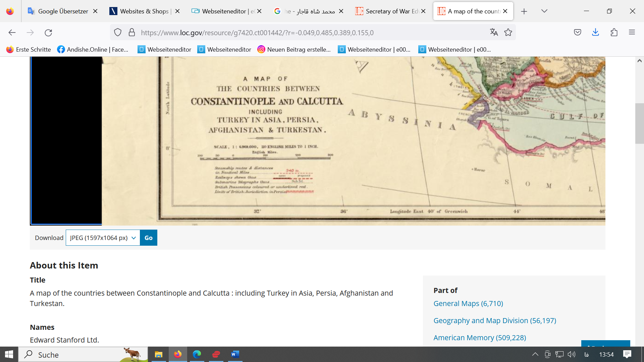
Task: Open the General Maps collection link
Action: click(468, 303)
